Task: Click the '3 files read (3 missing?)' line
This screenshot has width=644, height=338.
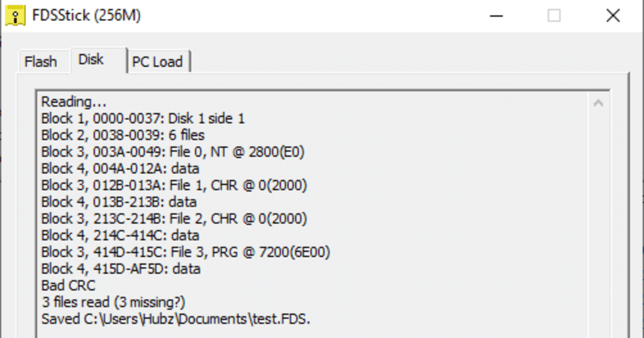Action: point(113,301)
